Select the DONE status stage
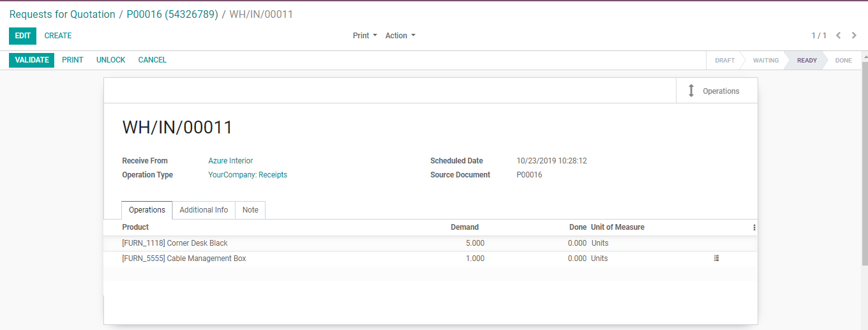This screenshot has height=330, width=868. click(843, 61)
